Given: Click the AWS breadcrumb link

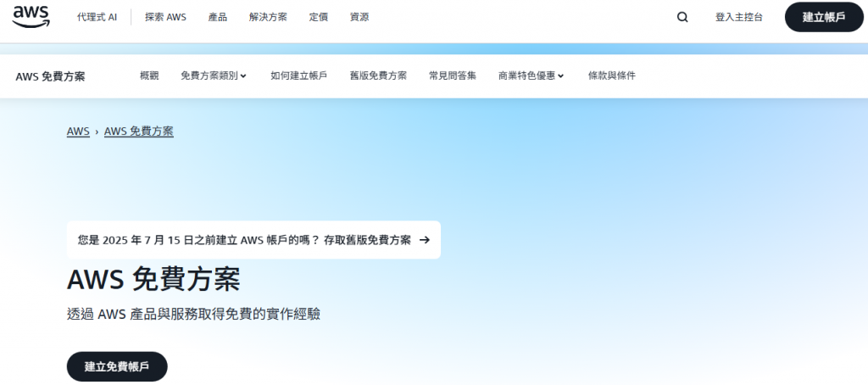Looking at the screenshot, I should point(78,131).
